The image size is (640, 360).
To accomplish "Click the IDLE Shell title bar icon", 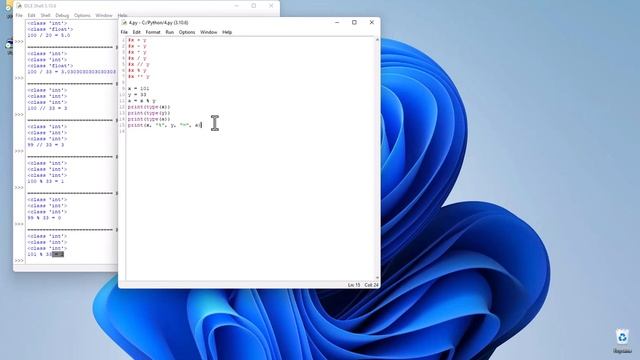I will tap(19, 6).
